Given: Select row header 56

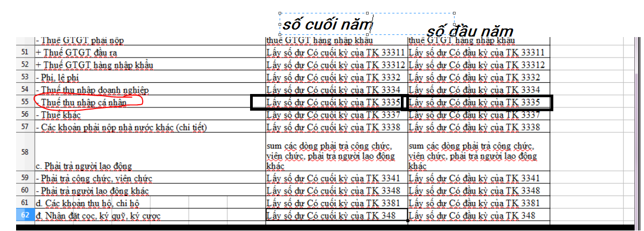Looking at the screenshot, I should [x=25, y=114].
